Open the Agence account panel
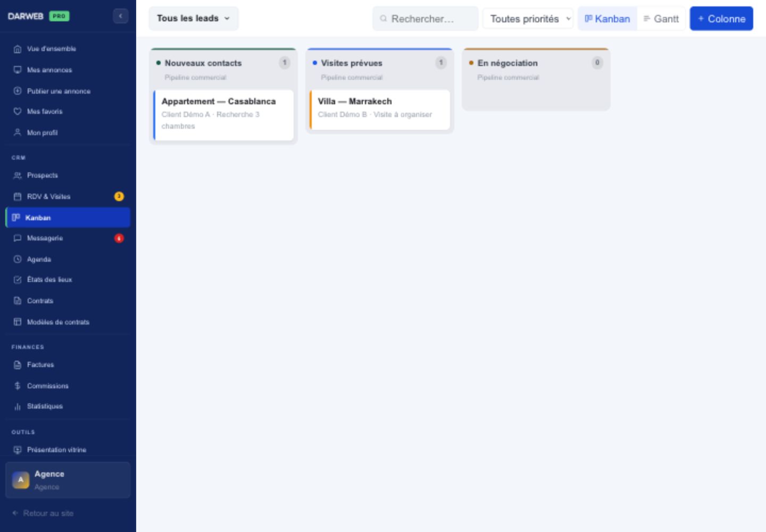Viewport: 766px width, 532px height. click(x=68, y=480)
